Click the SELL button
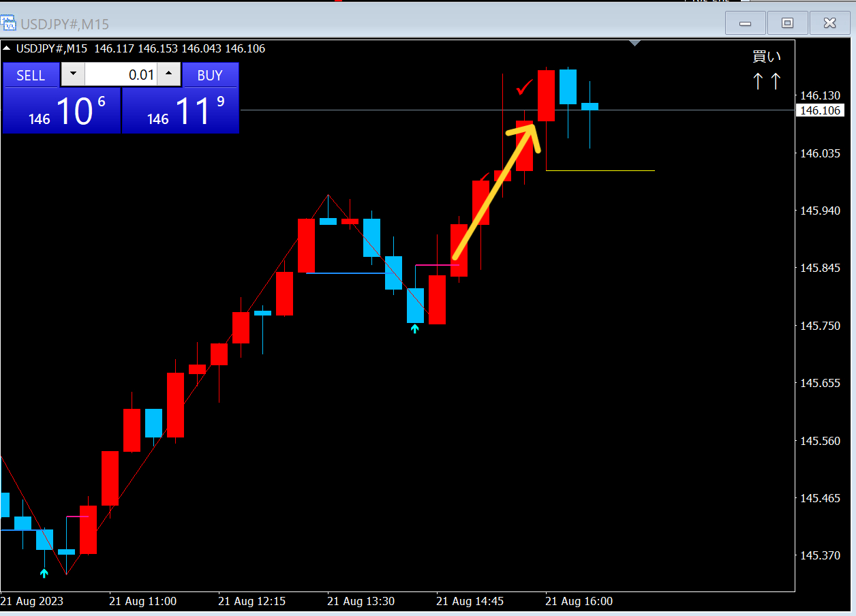The image size is (856, 616). (x=31, y=75)
